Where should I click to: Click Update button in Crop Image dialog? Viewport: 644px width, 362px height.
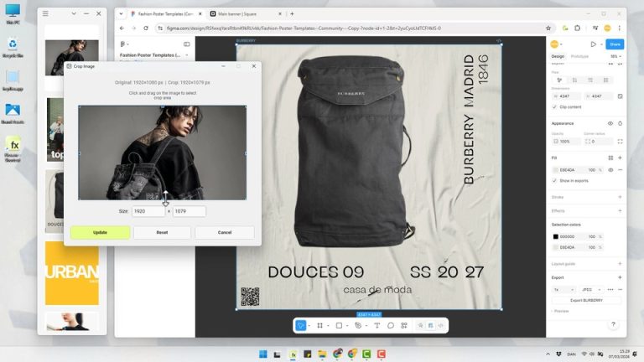pyautogui.click(x=100, y=232)
